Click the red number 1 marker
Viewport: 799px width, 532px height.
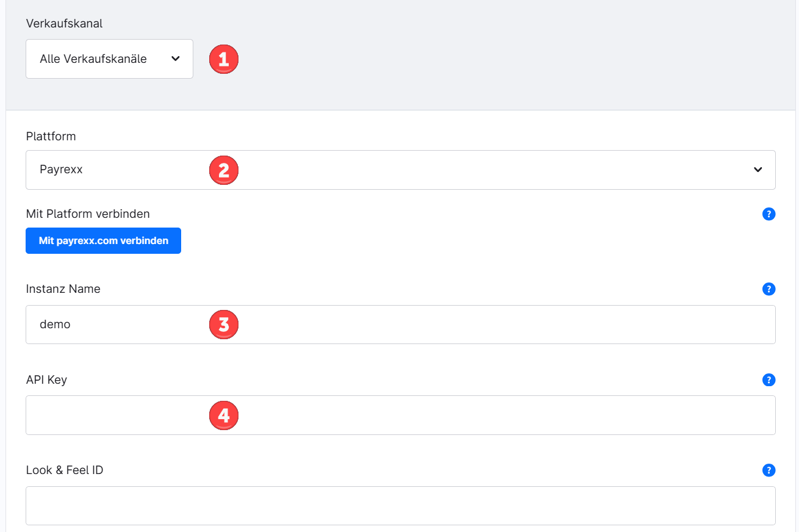(x=224, y=59)
